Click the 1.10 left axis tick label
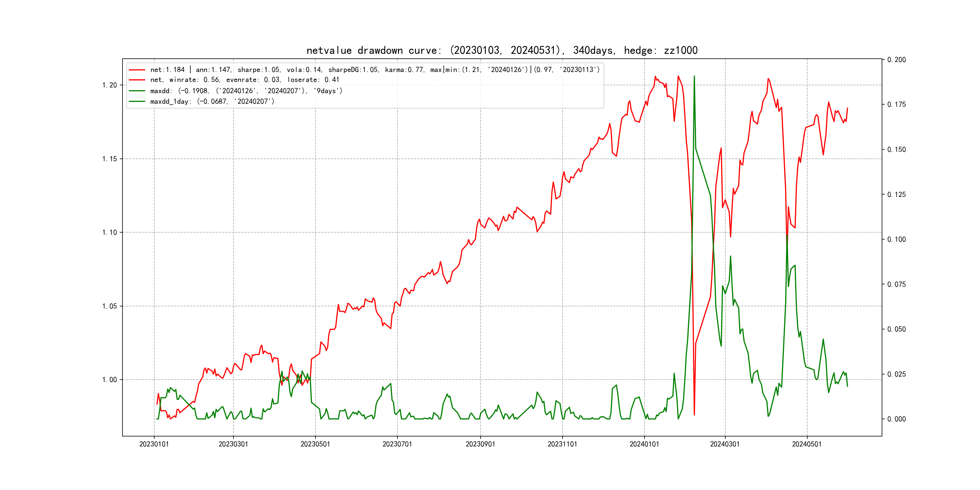980x490 pixels. [109, 232]
